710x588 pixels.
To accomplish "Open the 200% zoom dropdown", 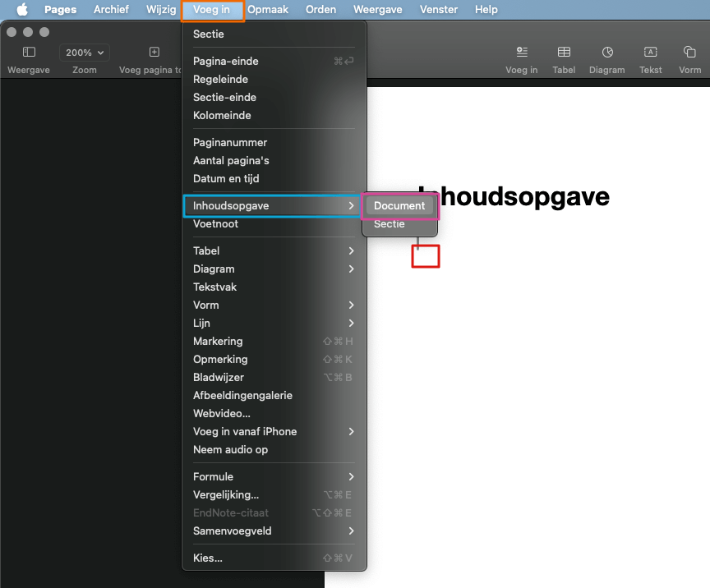I will pyautogui.click(x=85, y=53).
